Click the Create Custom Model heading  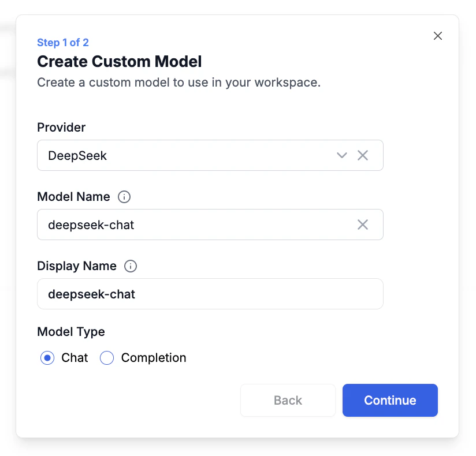coord(119,61)
